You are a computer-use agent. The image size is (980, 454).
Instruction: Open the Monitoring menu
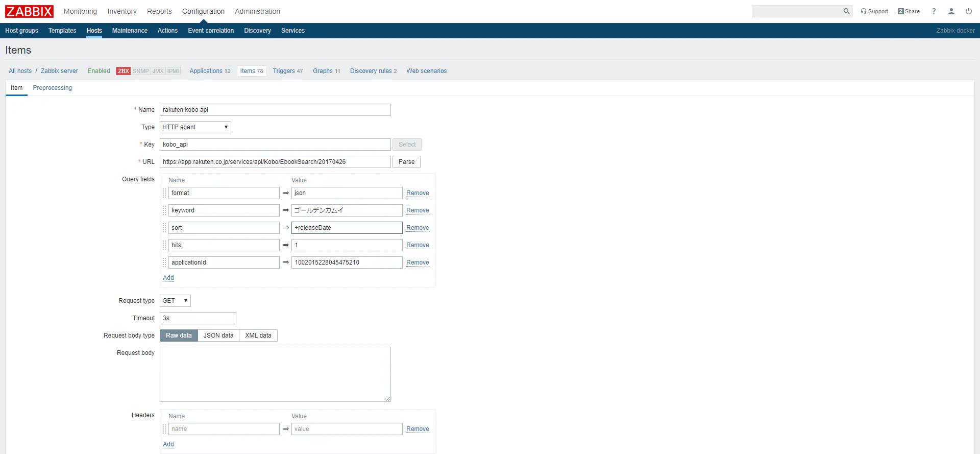pyautogui.click(x=80, y=11)
